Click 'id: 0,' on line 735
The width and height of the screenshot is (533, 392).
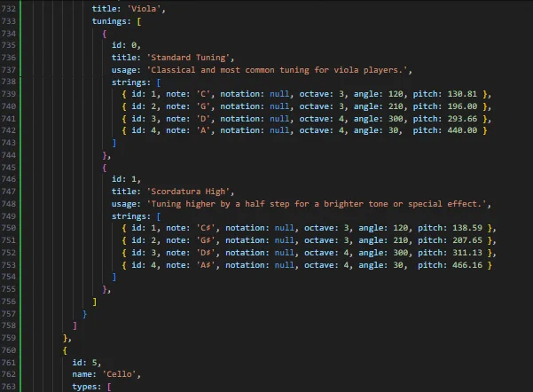coord(126,45)
